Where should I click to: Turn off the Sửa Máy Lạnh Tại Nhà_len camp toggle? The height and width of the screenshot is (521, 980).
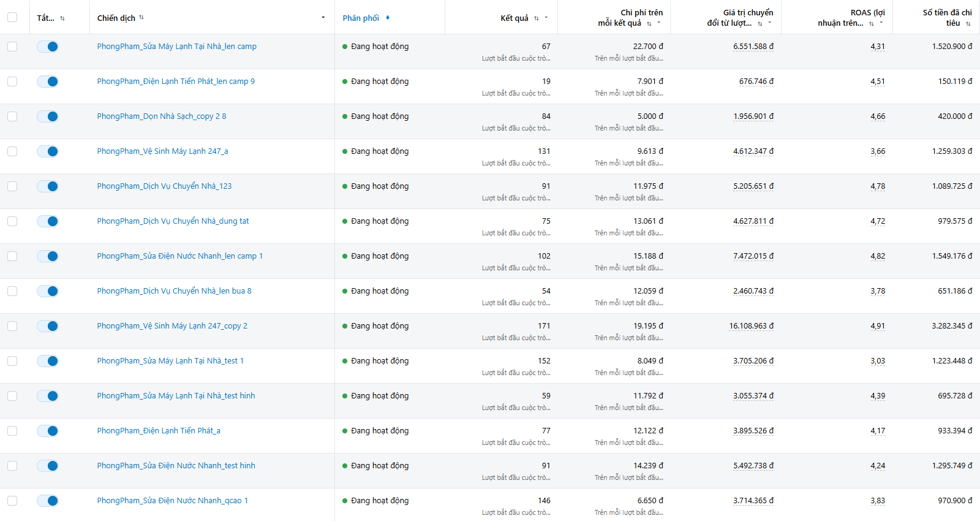coord(48,47)
